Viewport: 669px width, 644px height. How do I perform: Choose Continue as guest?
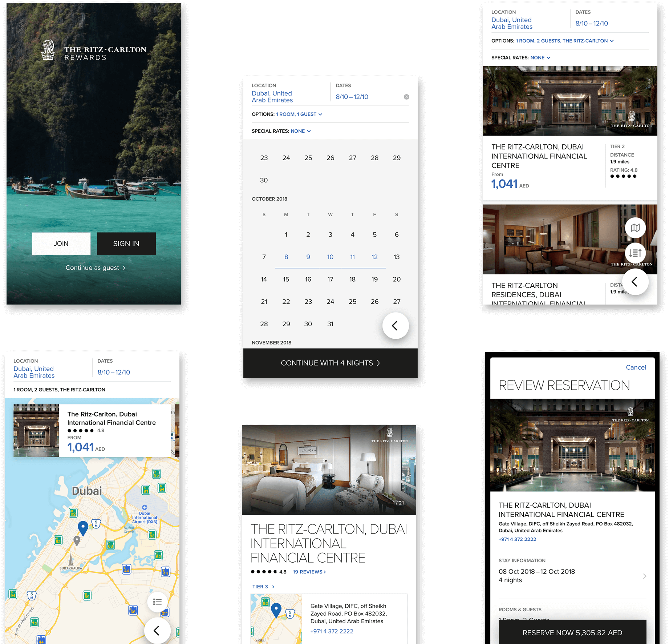(96, 268)
